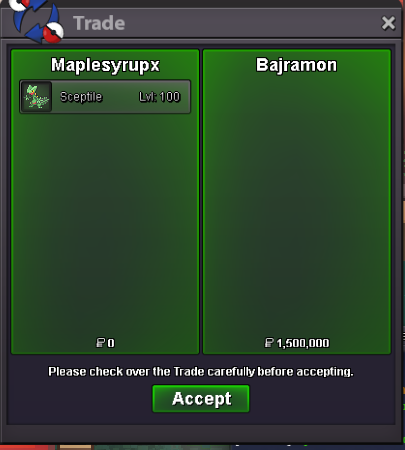Click the Pokedollar icon under Maplesyrupx

[x=100, y=343]
